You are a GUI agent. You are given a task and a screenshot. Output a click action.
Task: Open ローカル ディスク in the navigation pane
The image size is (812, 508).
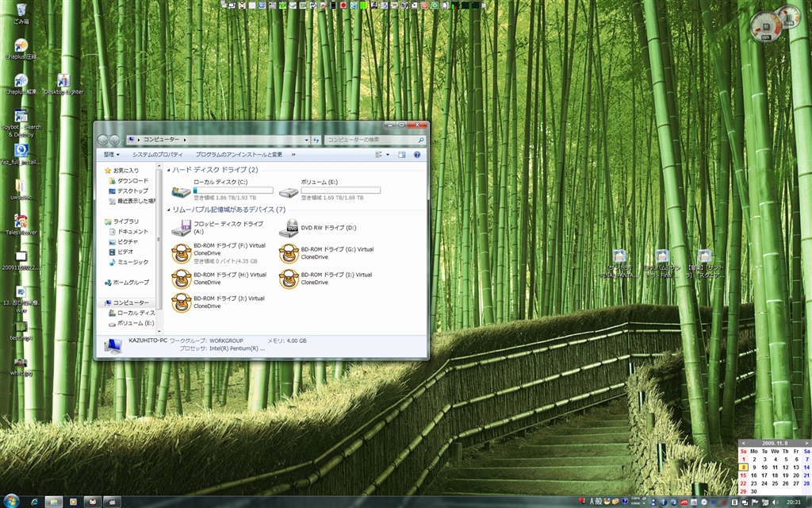click(132, 313)
